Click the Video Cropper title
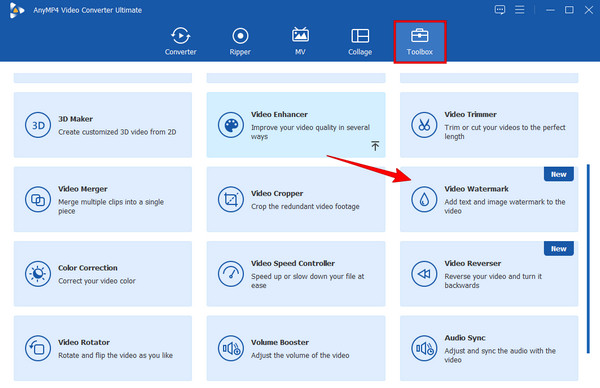Image resolution: width=600 pixels, height=388 pixels. (x=277, y=194)
